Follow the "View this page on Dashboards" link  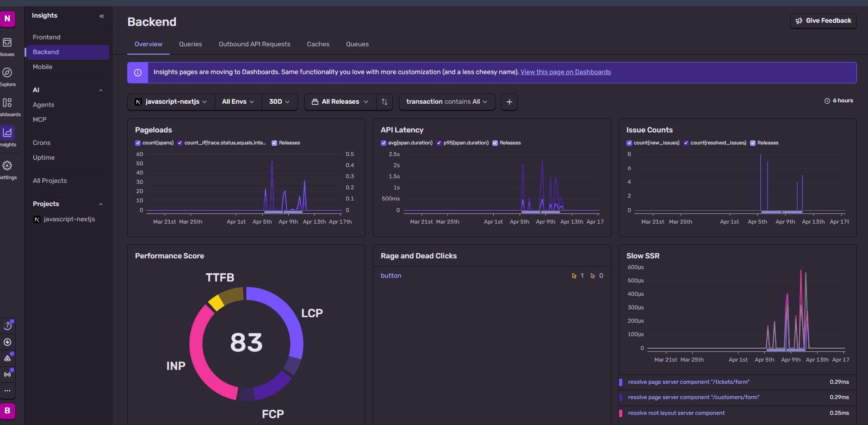(565, 72)
